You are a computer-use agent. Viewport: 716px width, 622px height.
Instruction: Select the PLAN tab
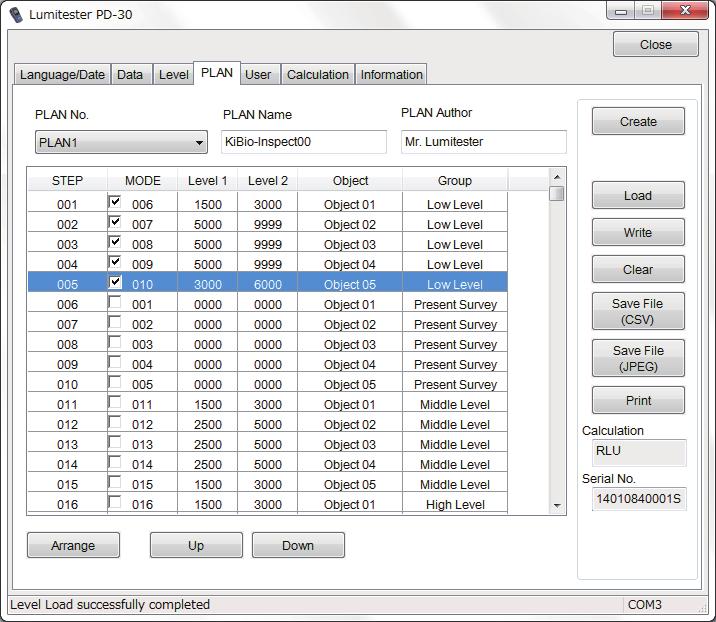point(217,73)
